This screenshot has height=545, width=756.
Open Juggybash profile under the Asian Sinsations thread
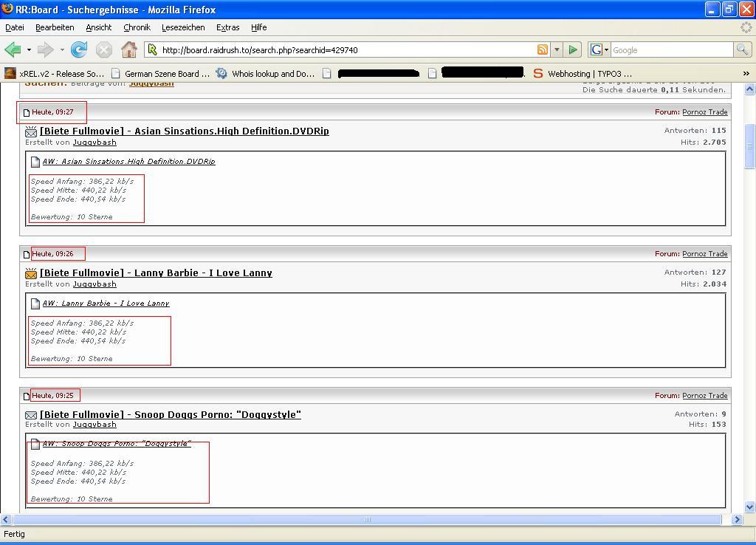click(94, 143)
